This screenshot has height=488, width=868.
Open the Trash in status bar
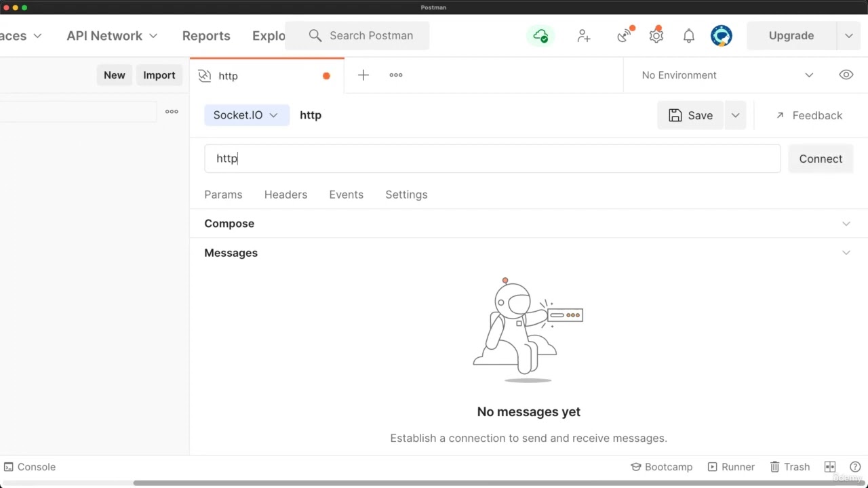click(x=790, y=467)
